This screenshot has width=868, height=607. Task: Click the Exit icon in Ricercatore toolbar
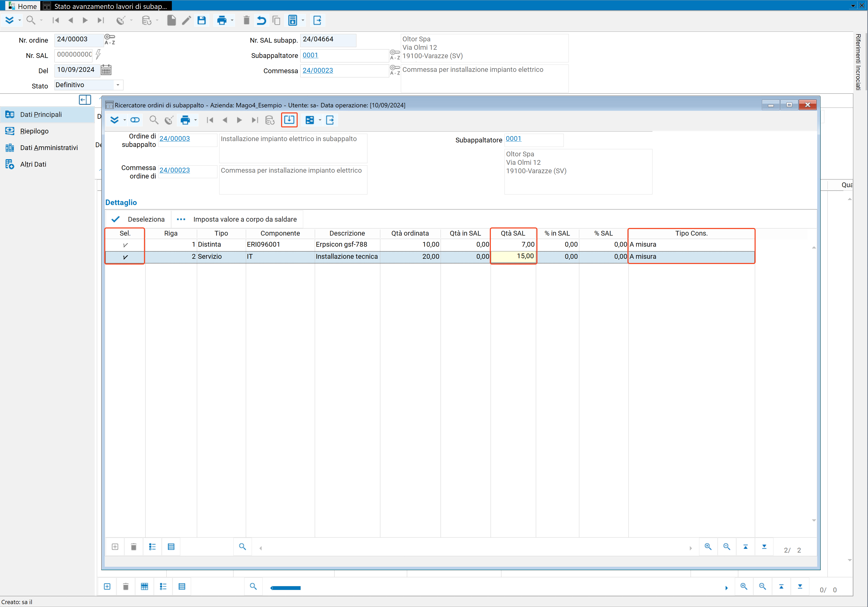[x=330, y=120]
